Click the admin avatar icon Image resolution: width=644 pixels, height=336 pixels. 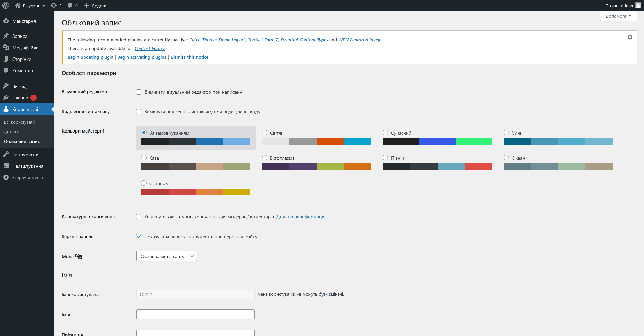[638, 5]
